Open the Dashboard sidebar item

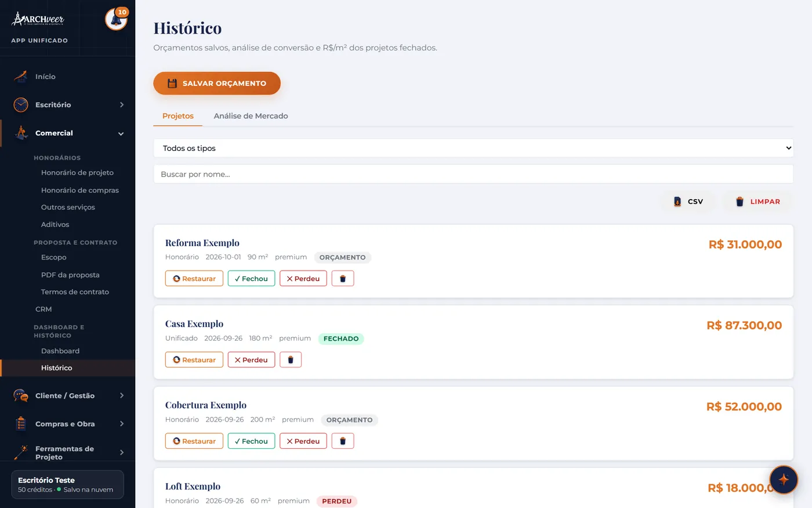point(60,351)
